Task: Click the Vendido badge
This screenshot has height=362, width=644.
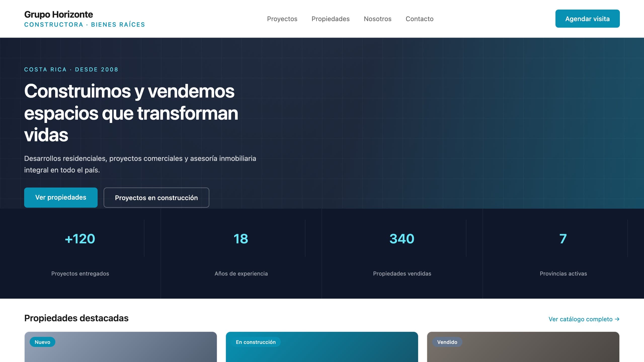Action: pyautogui.click(x=447, y=342)
